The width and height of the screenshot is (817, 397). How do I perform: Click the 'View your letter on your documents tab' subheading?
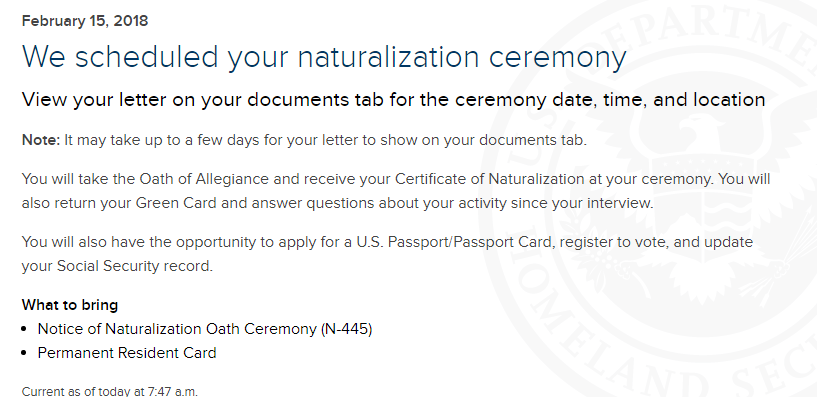(393, 100)
